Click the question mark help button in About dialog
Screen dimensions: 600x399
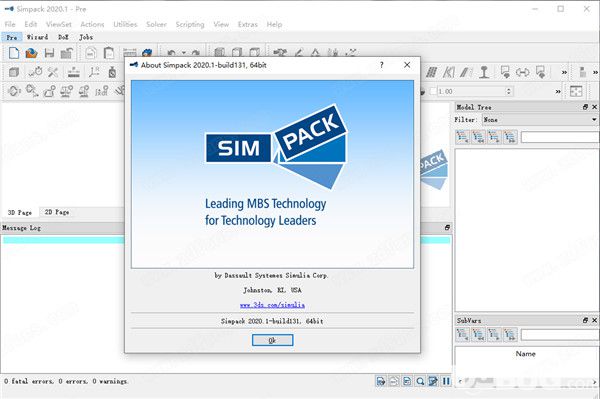coord(382,65)
